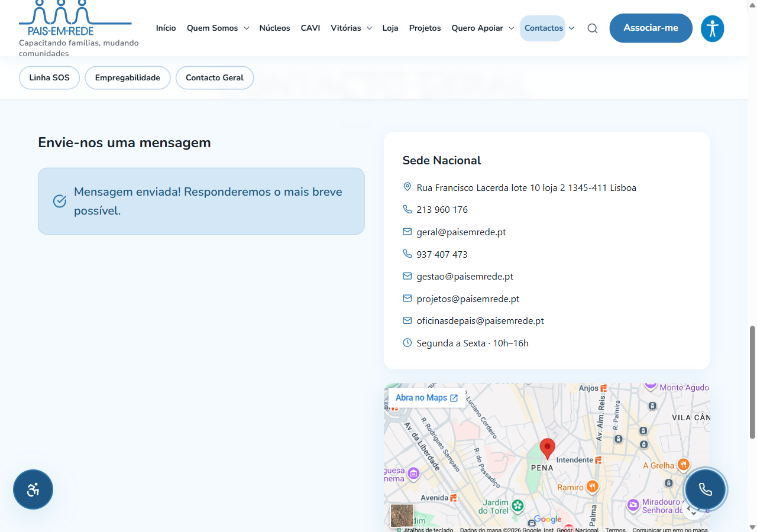
Task: Open the search magnifier icon
Action: 592,28
